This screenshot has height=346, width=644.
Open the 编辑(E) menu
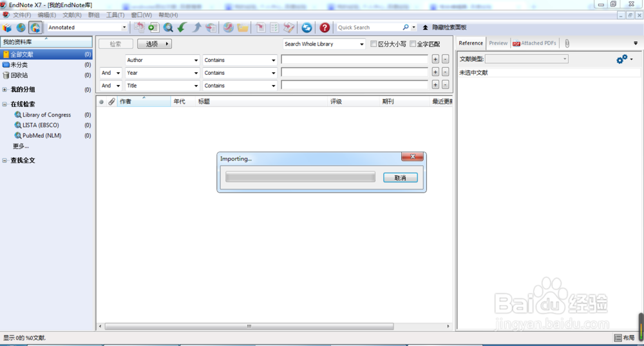coord(47,15)
